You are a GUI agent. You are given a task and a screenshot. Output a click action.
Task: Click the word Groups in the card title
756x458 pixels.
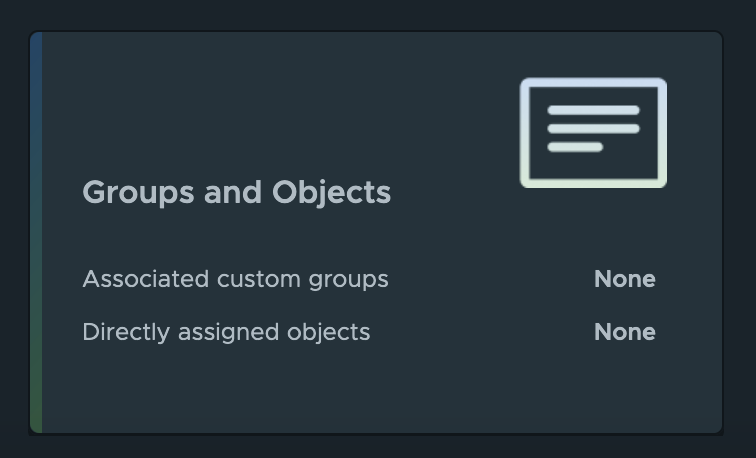tap(139, 192)
